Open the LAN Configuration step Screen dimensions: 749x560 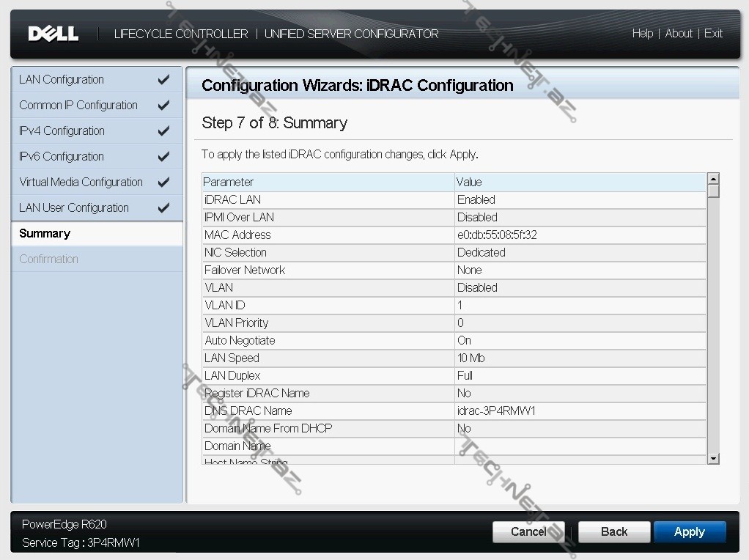click(62, 80)
